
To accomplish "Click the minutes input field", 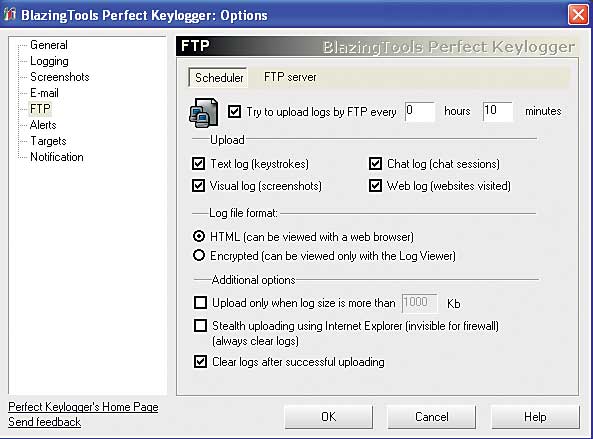I will coord(498,111).
